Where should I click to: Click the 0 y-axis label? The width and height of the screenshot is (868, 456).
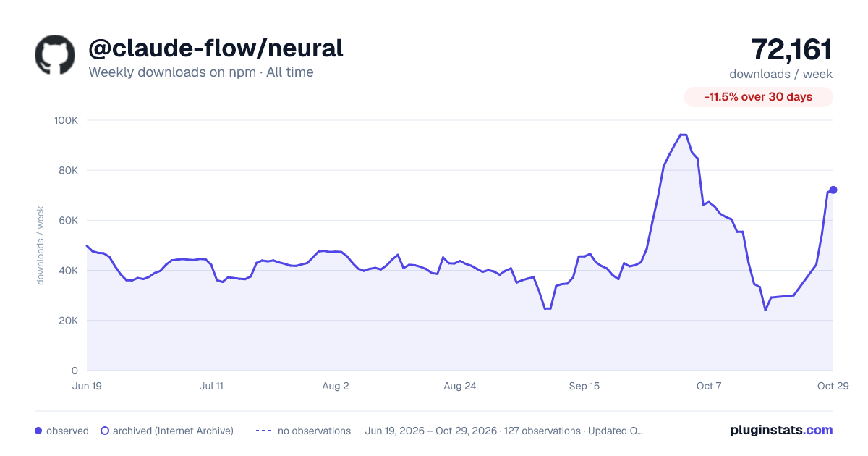point(75,371)
